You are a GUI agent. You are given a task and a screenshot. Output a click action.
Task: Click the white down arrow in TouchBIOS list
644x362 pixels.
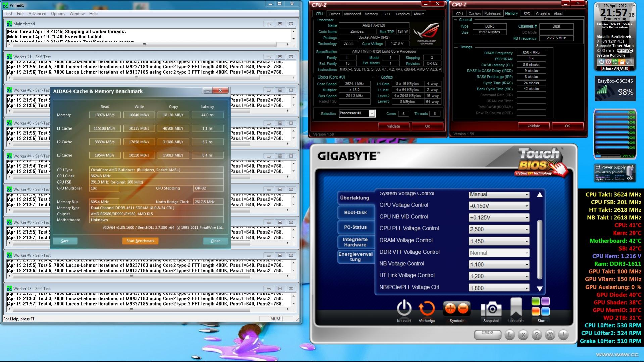[x=540, y=289]
